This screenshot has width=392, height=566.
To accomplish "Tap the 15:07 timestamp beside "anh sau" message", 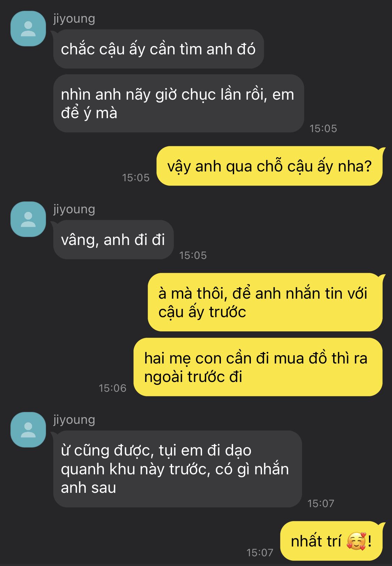I will 321,504.
